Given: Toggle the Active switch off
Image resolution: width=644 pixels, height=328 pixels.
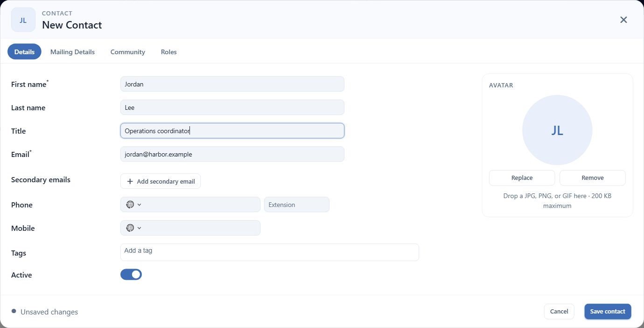Looking at the screenshot, I should click(x=131, y=274).
